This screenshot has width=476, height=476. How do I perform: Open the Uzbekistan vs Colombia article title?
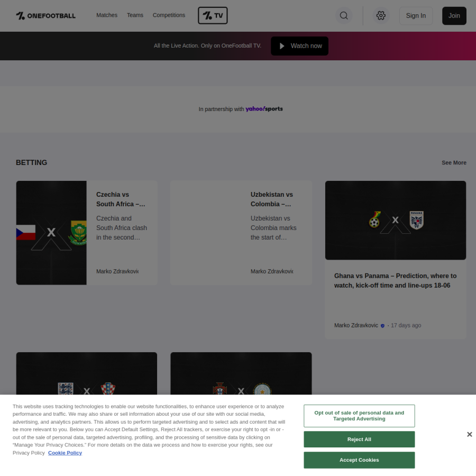(x=272, y=199)
